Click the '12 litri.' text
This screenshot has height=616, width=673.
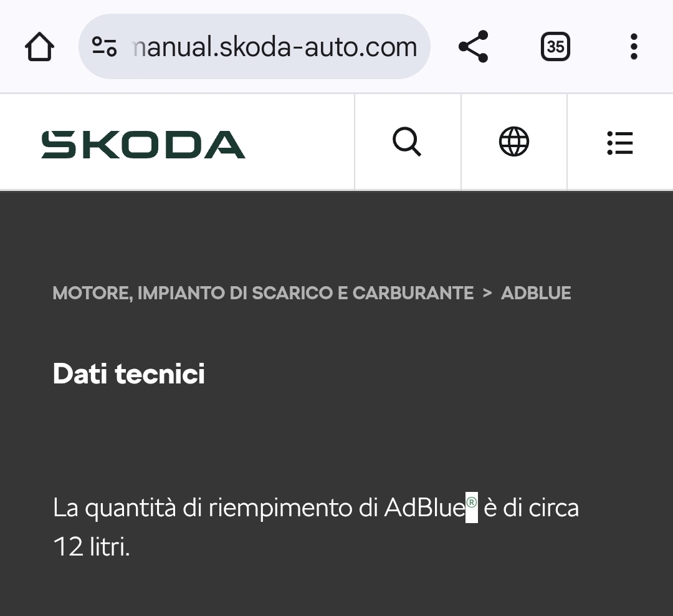[x=92, y=546]
